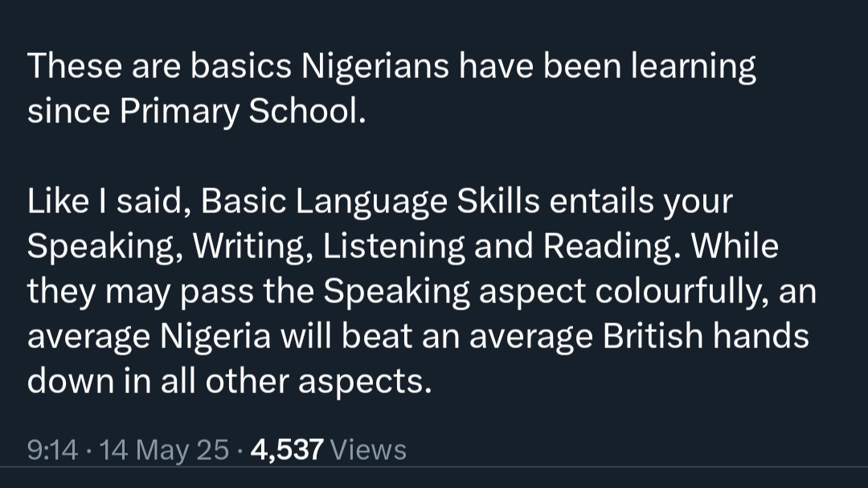Click the divider line below the timestamp

coord(434,467)
